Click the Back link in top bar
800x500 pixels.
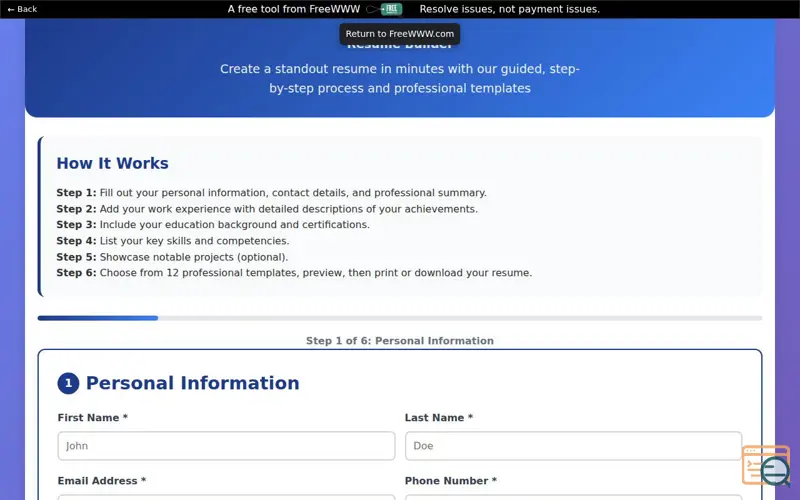(22, 9)
